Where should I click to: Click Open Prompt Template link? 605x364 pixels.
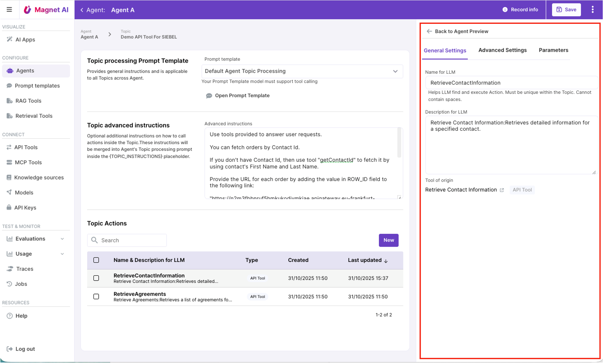(x=243, y=96)
